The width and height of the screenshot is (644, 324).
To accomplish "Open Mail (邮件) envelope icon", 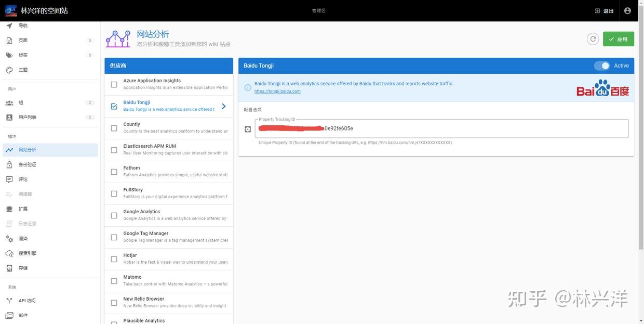I will pyautogui.click(x=9, y=315).
